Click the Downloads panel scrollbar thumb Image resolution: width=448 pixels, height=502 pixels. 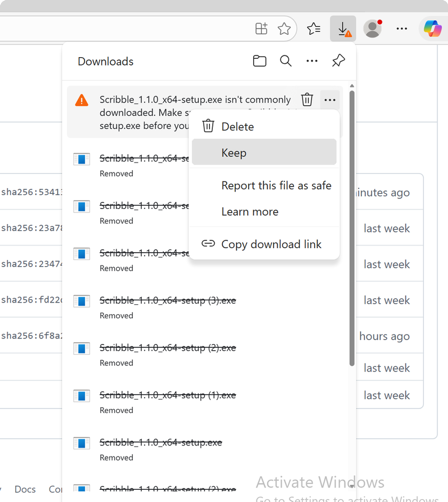coord(352,228)
